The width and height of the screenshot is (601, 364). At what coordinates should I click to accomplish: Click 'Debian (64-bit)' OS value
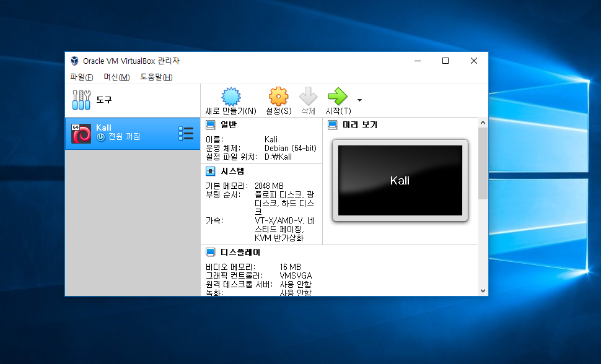click(290, 148)
